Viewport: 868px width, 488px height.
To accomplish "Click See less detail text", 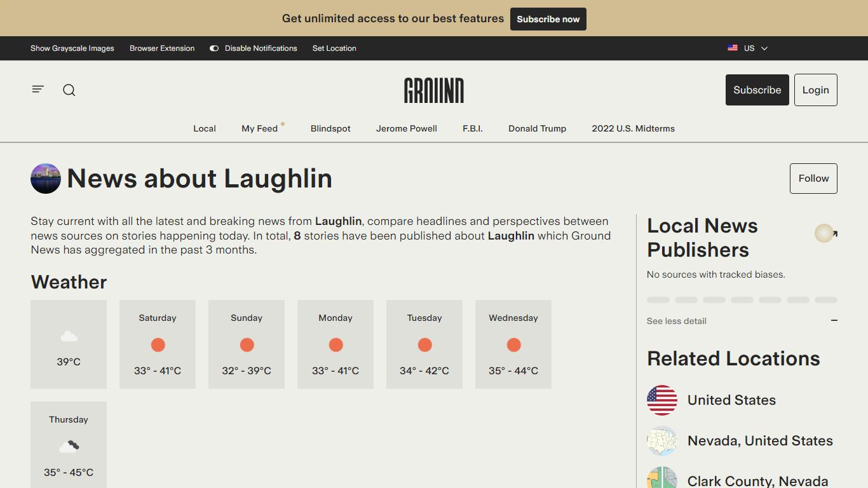I will click(x=677, y=321).
